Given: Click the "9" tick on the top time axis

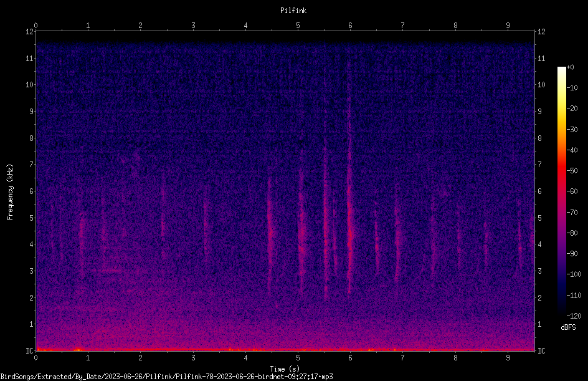Looking at the screenshot, I should coord(508,26).
